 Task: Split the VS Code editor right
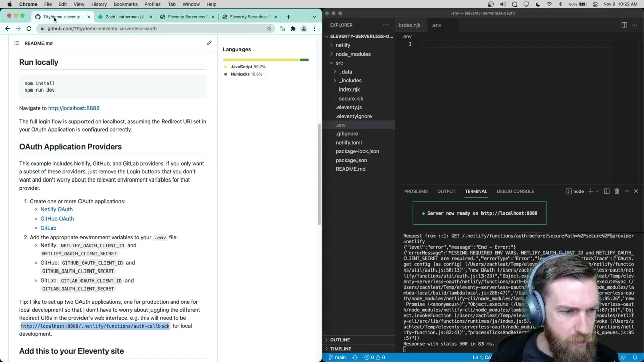pos(624,25)
